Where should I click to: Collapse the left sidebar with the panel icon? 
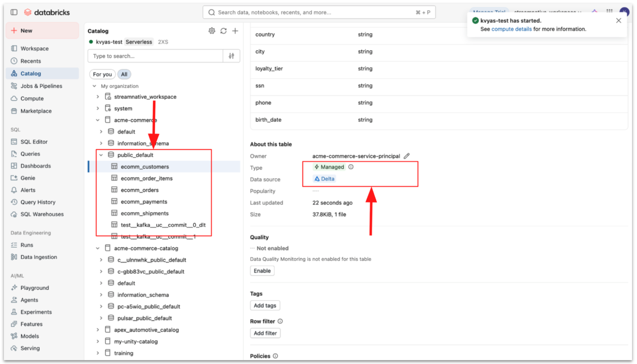pyautogui.click(x=14, y=12)
